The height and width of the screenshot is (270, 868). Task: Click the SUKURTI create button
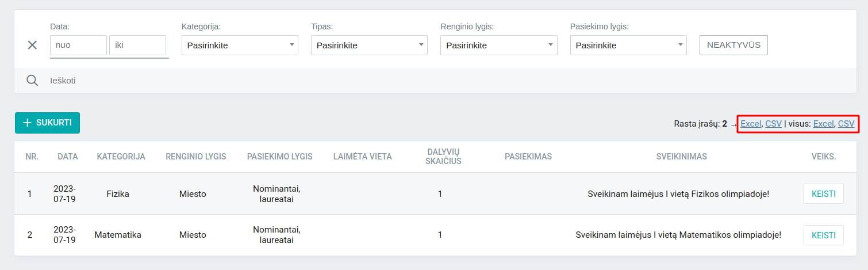pyautogui.click(x=47, y=123)
